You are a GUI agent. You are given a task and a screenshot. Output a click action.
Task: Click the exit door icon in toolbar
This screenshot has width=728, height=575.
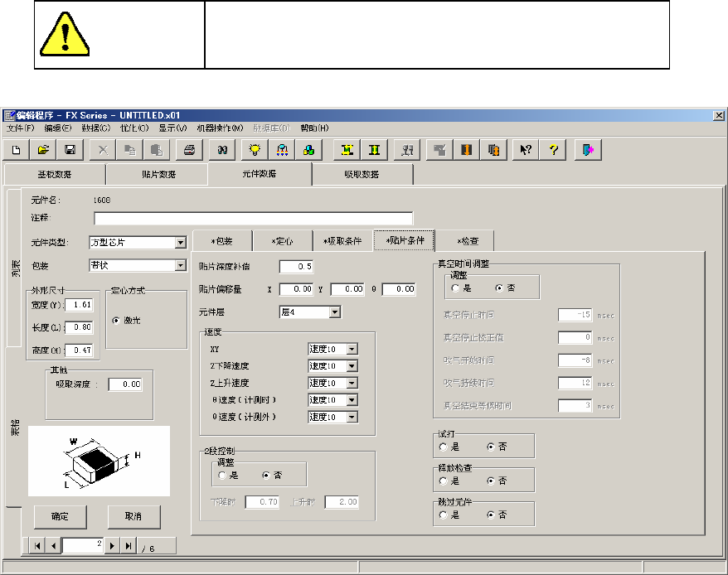(587, 149)
